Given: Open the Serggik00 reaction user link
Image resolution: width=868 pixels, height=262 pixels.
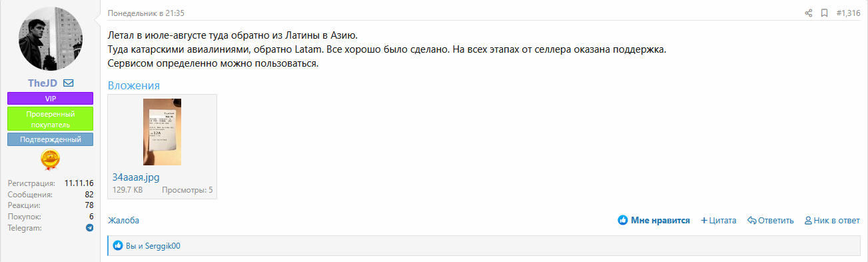Looking at the screenshot, I should (163, 246).
